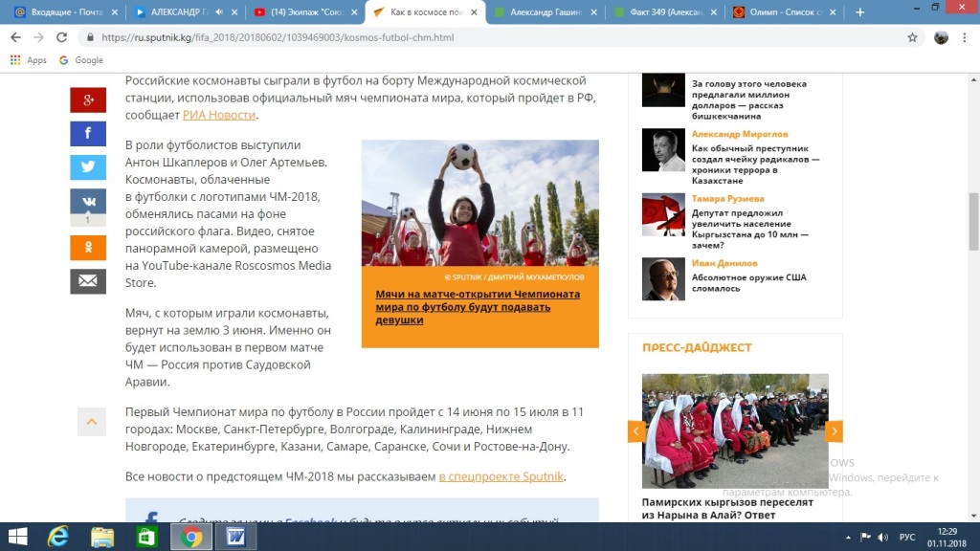This screenshot has width=980, height=551.
Task: Go back in Chrome browser
Action: pos(15,37)
